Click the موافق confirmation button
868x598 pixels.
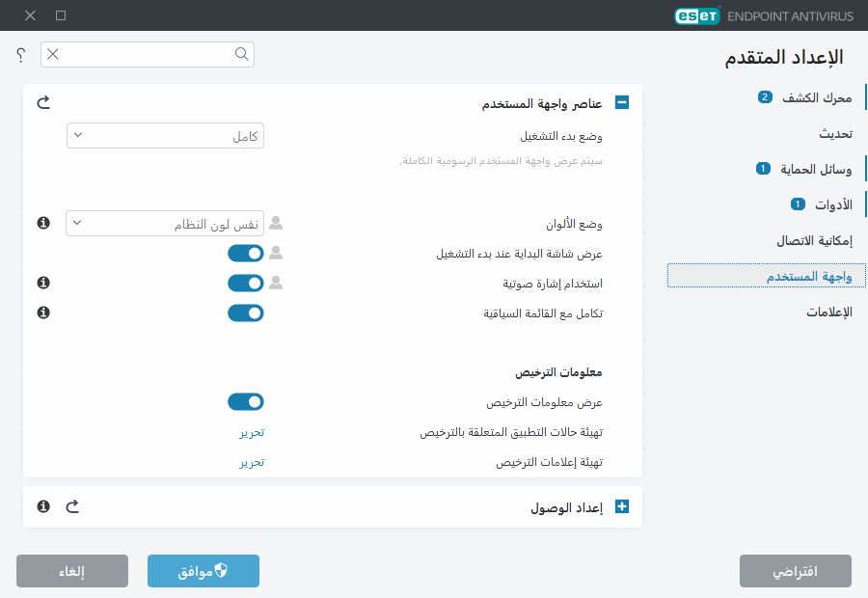[203, 570]
